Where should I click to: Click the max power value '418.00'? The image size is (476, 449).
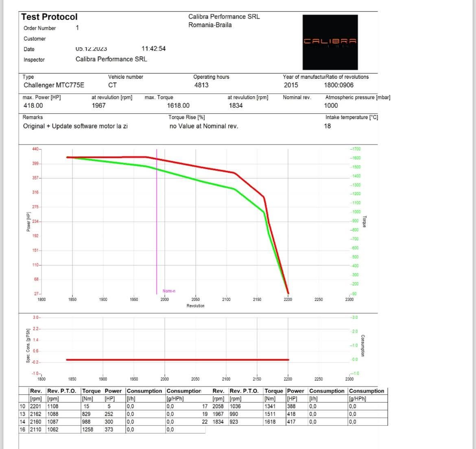pos(33,106)
